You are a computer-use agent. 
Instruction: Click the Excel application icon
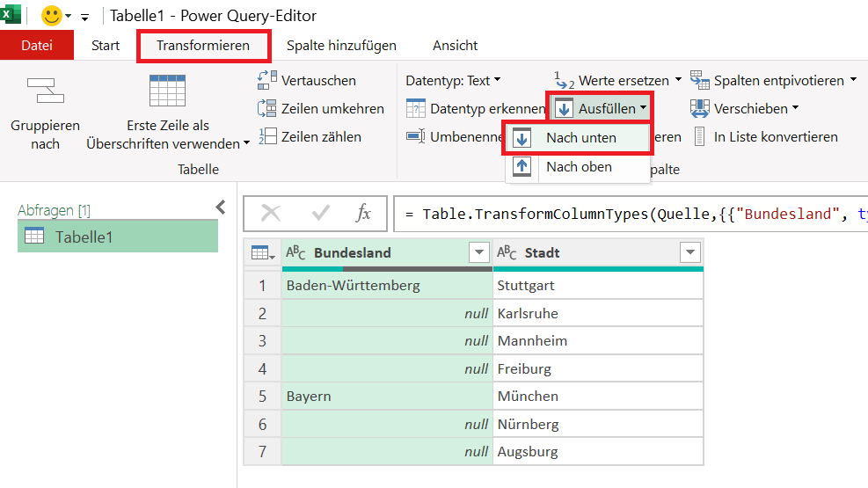click(10, 14)
